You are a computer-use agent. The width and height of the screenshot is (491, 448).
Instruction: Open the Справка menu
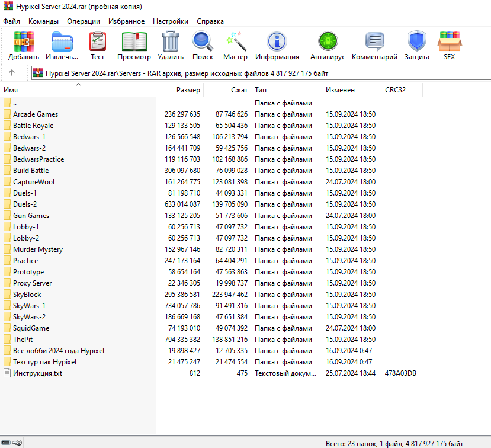(210, 21)
